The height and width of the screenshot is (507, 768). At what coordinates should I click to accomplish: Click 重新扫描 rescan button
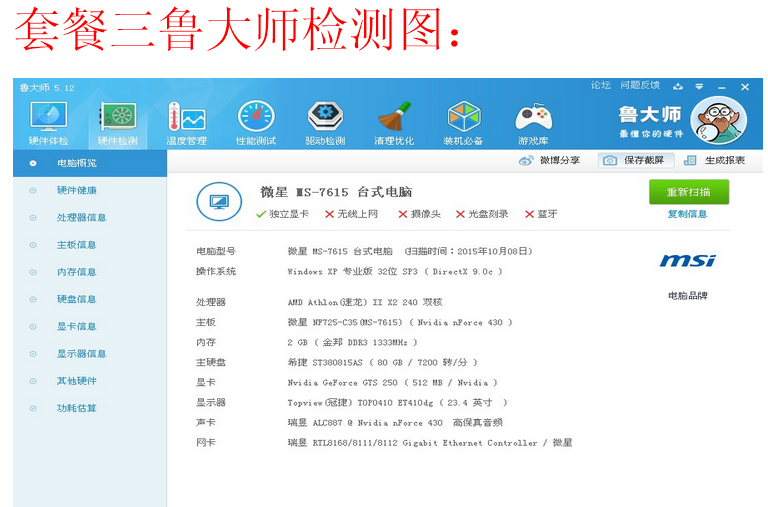[x=689, y=192]
